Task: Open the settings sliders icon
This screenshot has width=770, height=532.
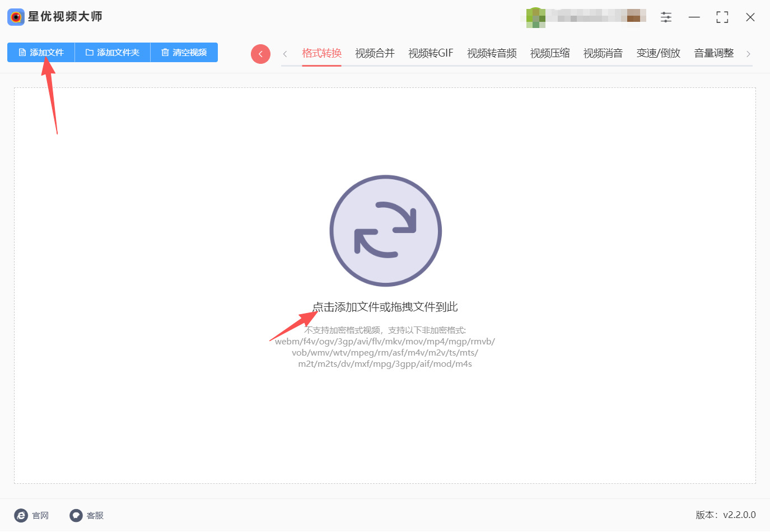Action: click(666, 17)
